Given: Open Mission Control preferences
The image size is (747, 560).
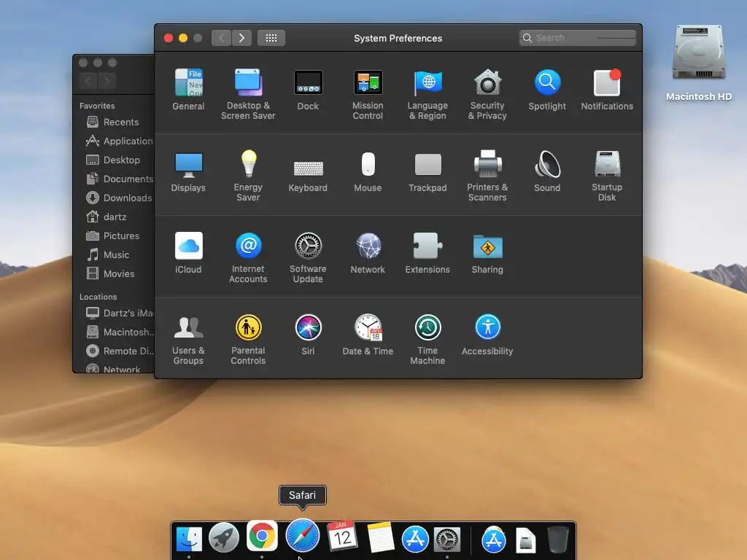Looking at the screenshot, I should pyautogui.click(x=368, y=94).
